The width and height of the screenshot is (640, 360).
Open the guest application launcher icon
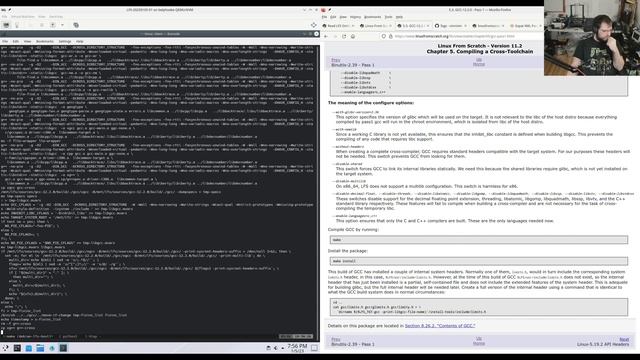[6, 348]
